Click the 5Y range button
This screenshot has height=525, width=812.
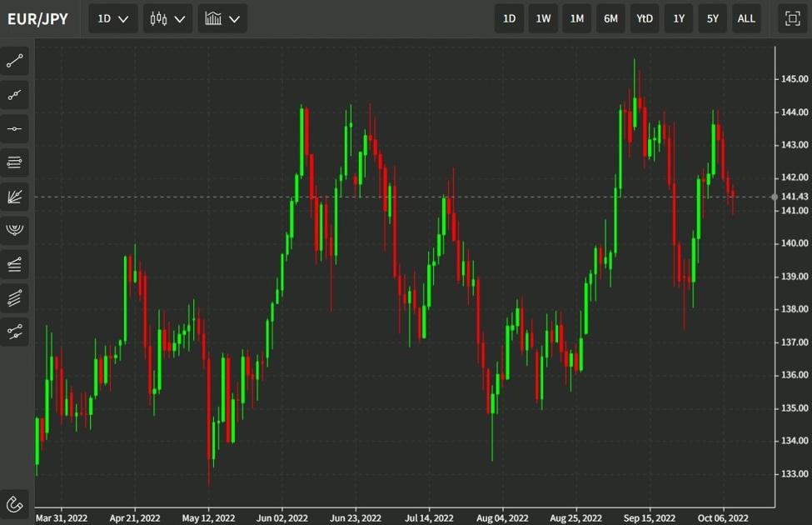(712, 17)
